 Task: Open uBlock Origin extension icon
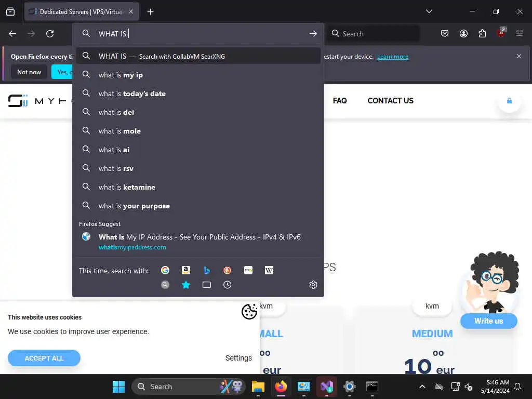point(501,33)
